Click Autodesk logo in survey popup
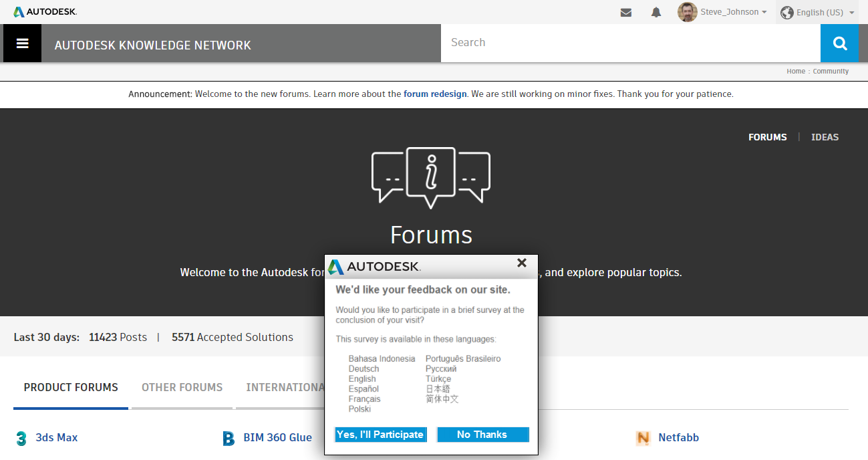868x460 pixels. (x=374, y=267)
